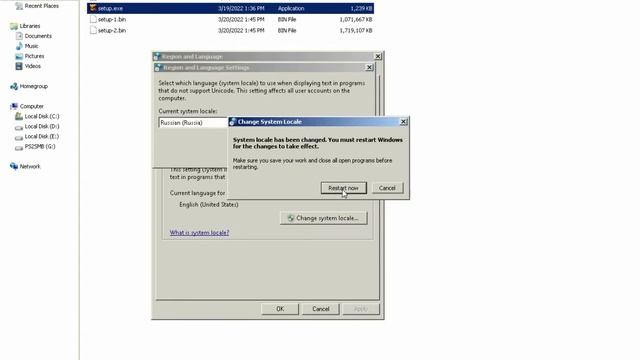This screenshot has width=640, height=360.
Task: Select Computer in navigation pane
Action: click(x=31, y=106)
